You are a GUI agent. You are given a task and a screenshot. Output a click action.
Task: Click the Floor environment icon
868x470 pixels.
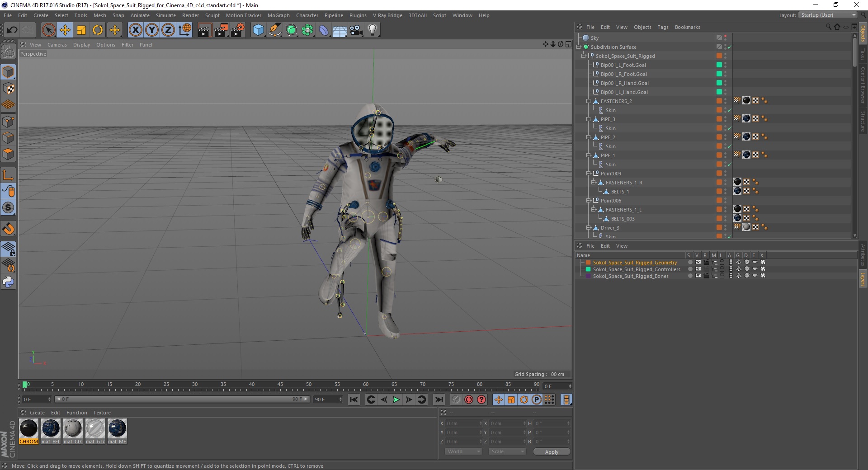click(x=340, y=30)
